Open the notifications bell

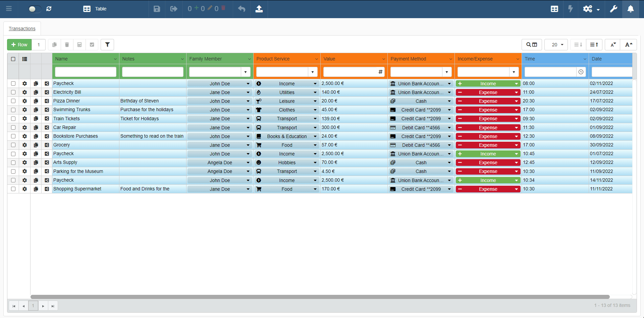click(631, 9)
